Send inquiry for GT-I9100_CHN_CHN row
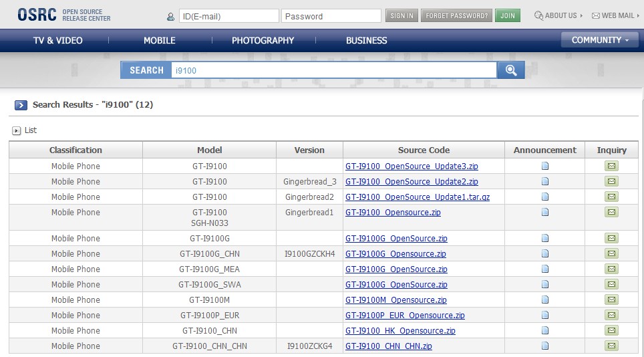Image resolution: width=644 pixels, height=357 pixels. pos(611,346)
